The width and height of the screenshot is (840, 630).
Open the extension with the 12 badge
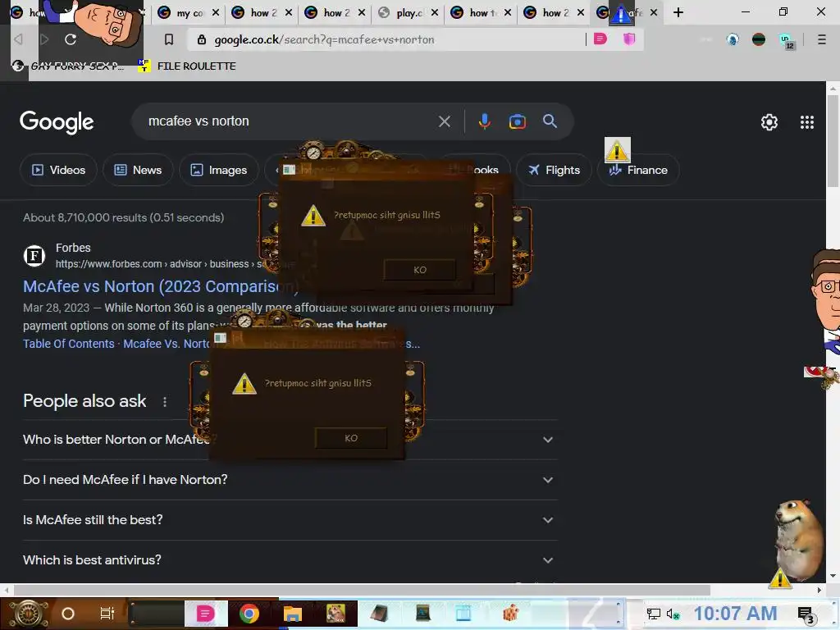(x=786, y=40)
